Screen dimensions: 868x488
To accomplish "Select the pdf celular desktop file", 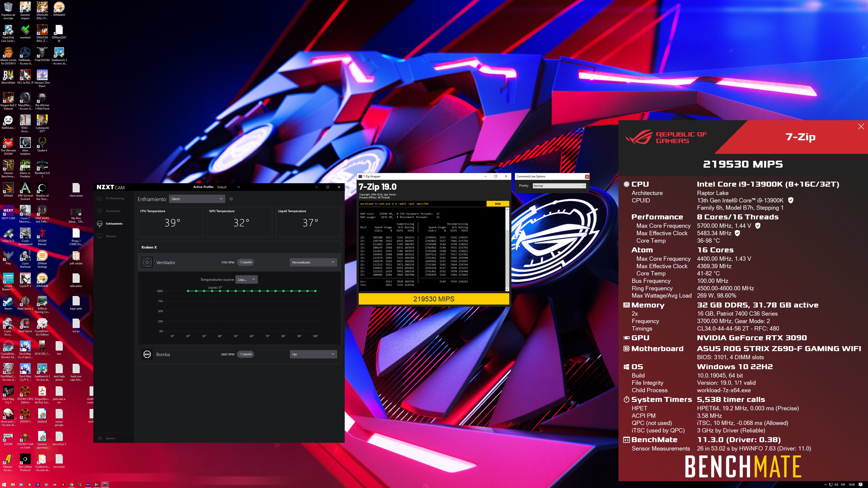I will pos(76,258).
